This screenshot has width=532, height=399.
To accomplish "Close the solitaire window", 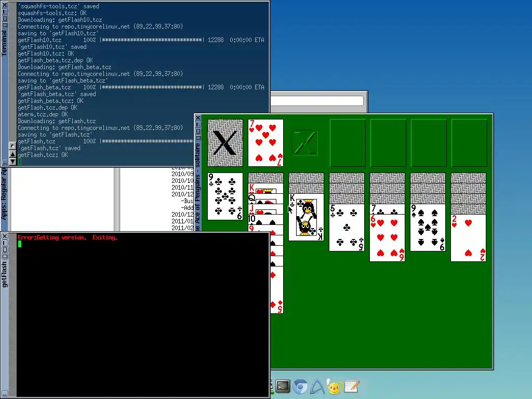I will click(198, 118).
